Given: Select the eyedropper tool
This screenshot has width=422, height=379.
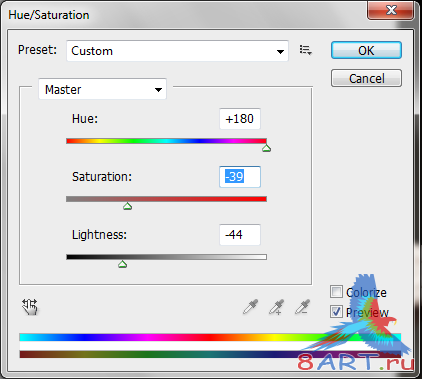Looking at the screenshot, I should tap(250, 307).
